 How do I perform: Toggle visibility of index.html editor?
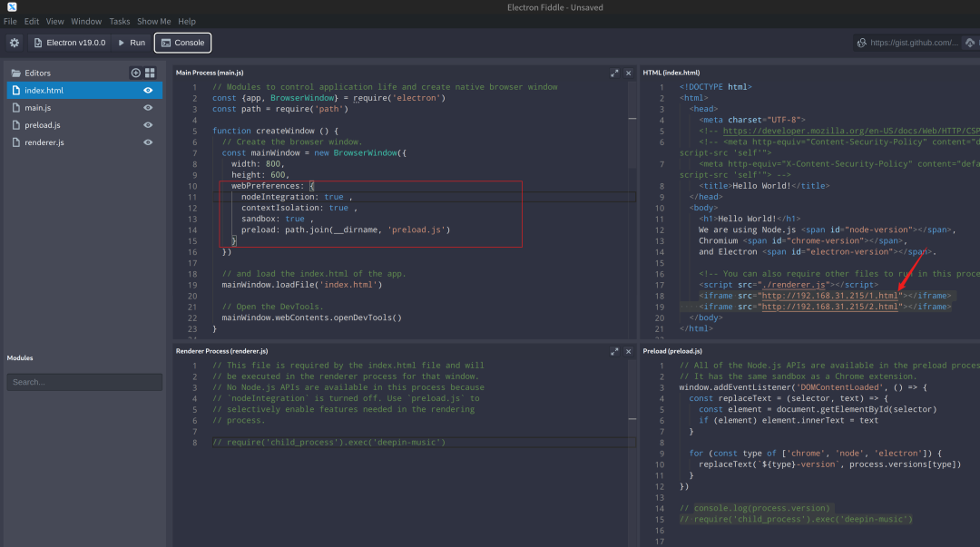coord(148,91)
